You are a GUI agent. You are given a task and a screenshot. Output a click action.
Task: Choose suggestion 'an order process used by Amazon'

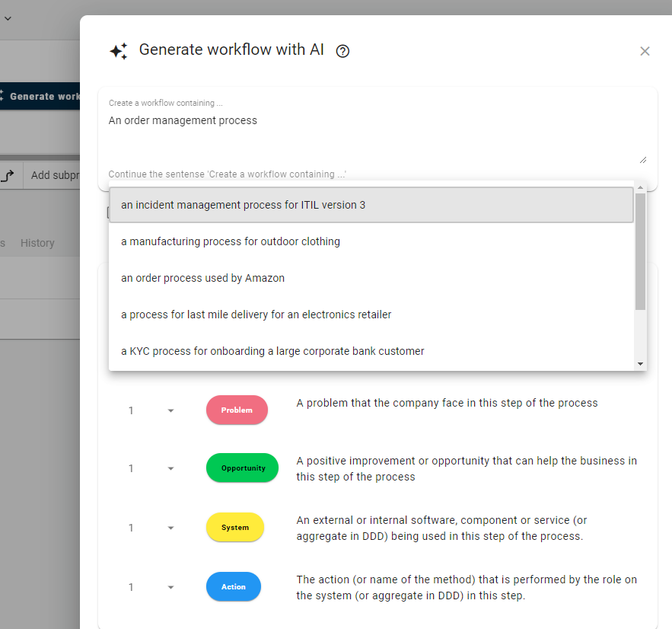pyautogui.click(x=202, y=278)
